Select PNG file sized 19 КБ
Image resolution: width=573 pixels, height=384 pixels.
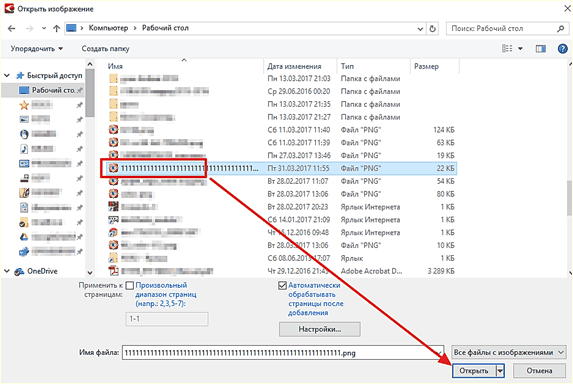pyautogui.click(x=281, y=155)
